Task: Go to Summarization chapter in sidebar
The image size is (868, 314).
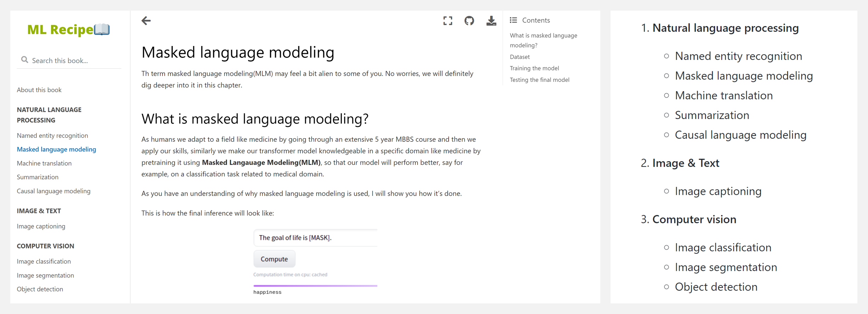Action: tap(38, 177)
